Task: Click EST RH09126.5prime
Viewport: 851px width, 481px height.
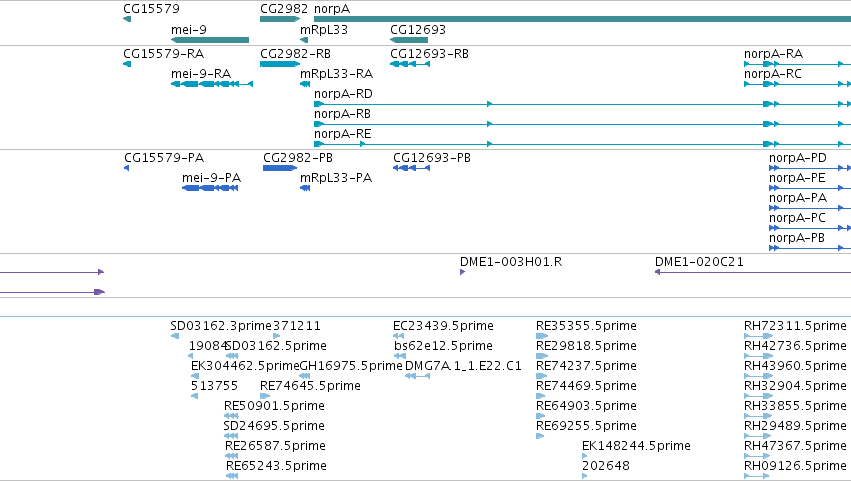Action: (x=795, y=467)
